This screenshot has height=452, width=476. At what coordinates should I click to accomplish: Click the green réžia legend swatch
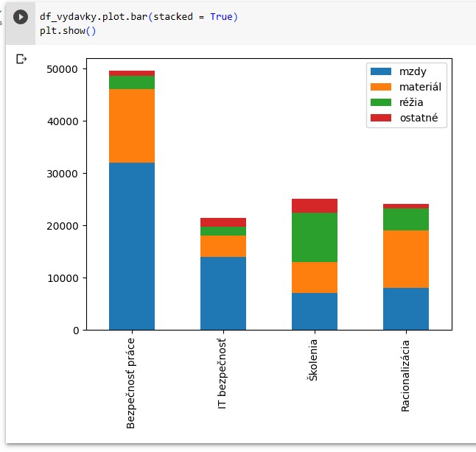pos(381,102)
